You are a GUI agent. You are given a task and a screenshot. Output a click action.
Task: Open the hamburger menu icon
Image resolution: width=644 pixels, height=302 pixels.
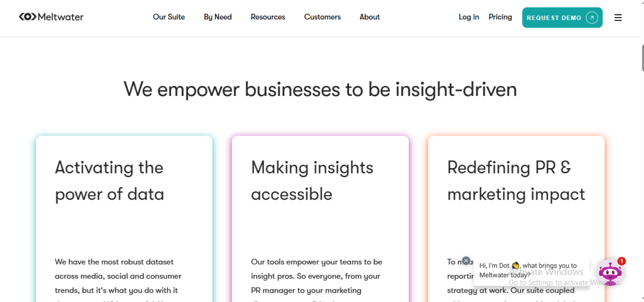click(x=618, y=18)
